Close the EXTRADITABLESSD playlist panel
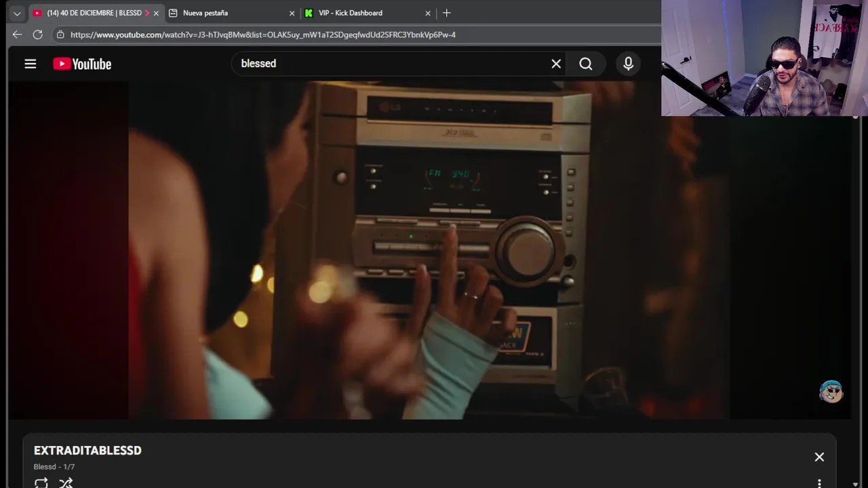 coord(819,457)
